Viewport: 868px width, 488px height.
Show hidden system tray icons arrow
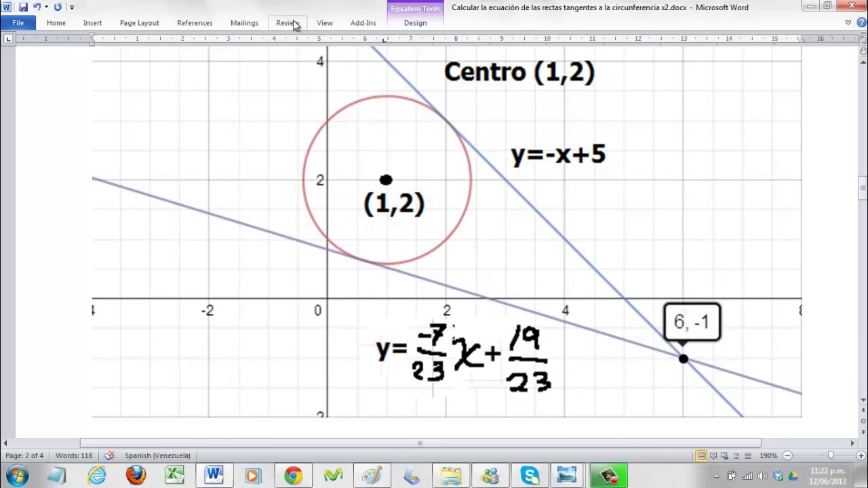point(718,476)
